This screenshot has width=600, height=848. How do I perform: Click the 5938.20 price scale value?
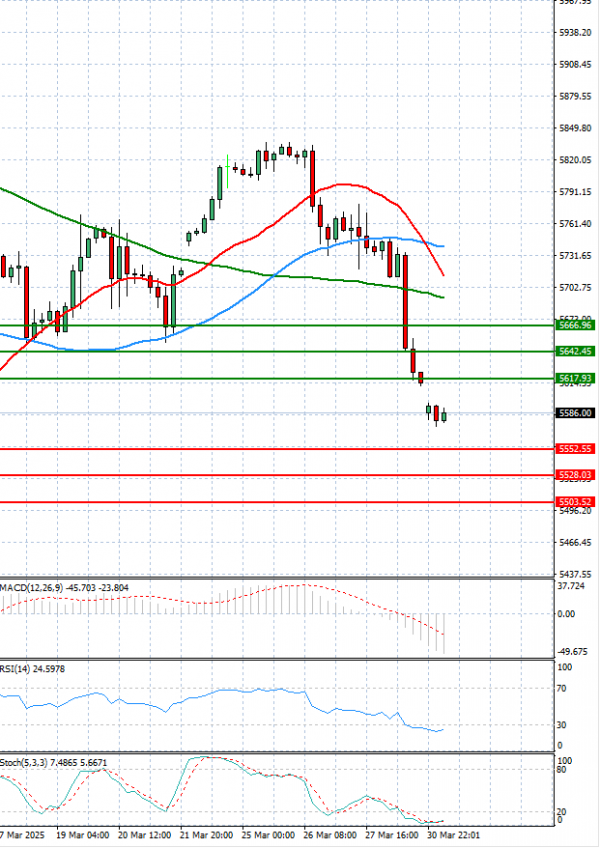coord(575,32)
